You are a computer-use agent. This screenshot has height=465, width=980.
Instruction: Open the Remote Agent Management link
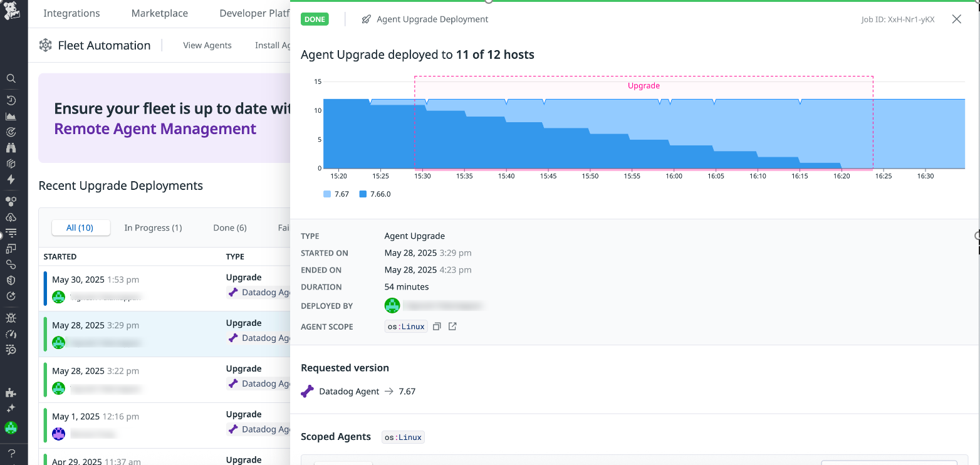tap(155, 128)
